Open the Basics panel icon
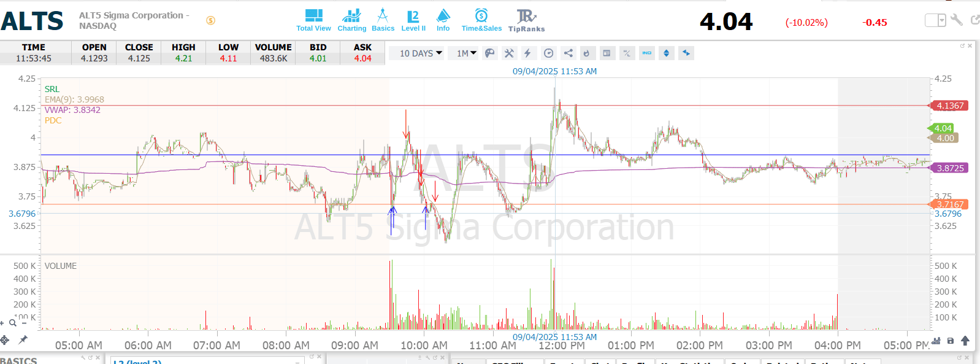The height and width of the screenshot is (364, 980). point(383,20)
